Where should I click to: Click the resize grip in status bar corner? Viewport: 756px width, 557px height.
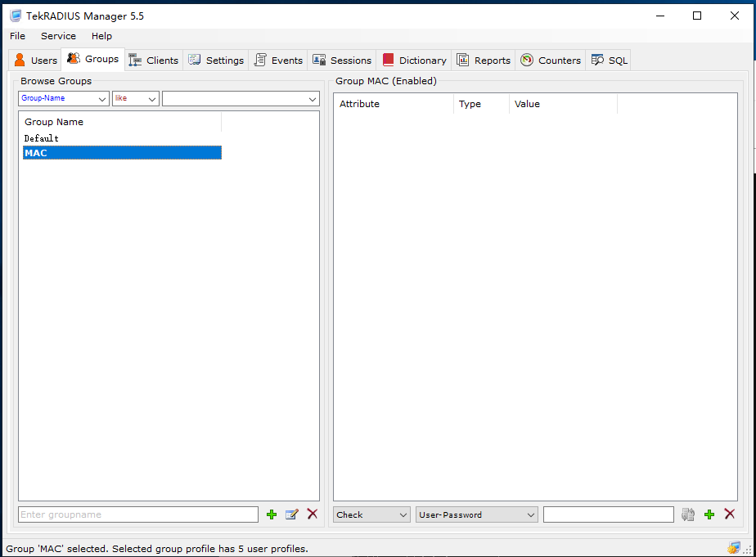point(749,550)
